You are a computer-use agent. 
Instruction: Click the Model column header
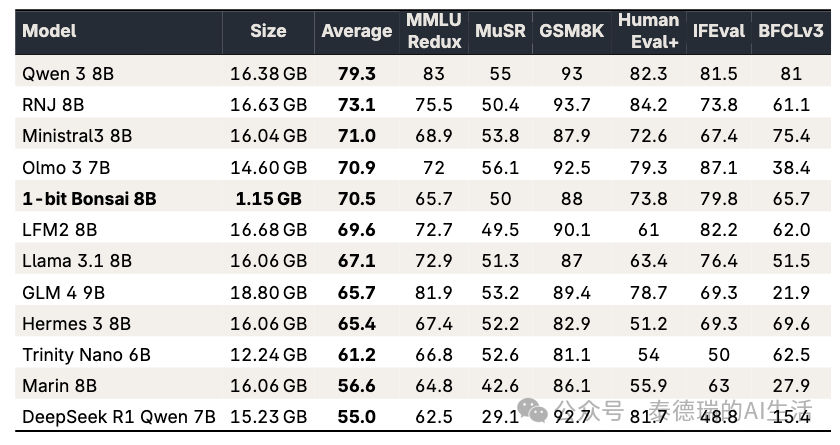[x=49, y=31]
